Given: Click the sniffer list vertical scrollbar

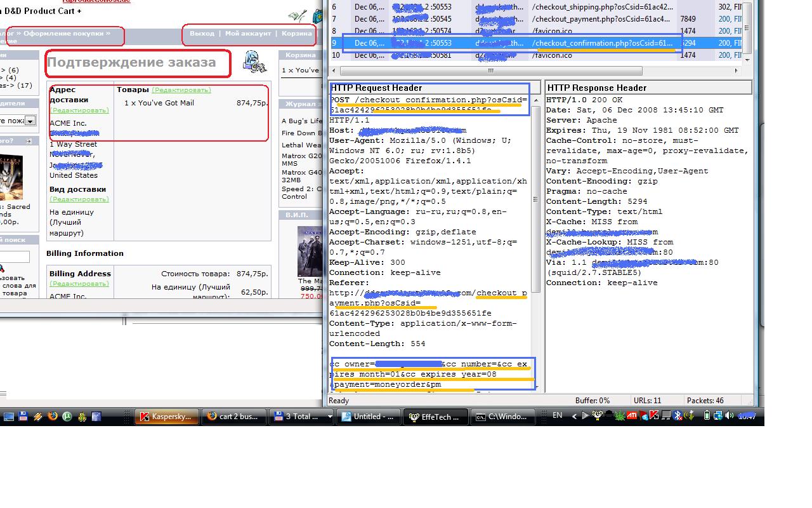Looking at the screenshot, I should tap(748, 29).
